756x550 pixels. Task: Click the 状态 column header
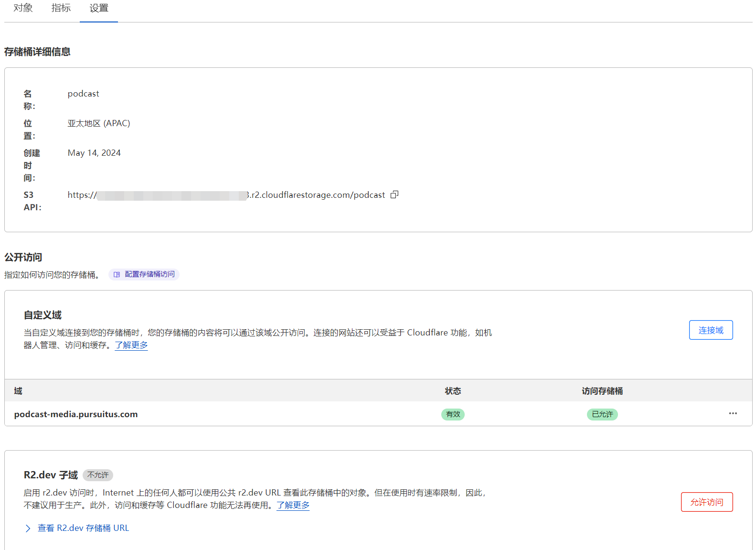pos(453,391)
